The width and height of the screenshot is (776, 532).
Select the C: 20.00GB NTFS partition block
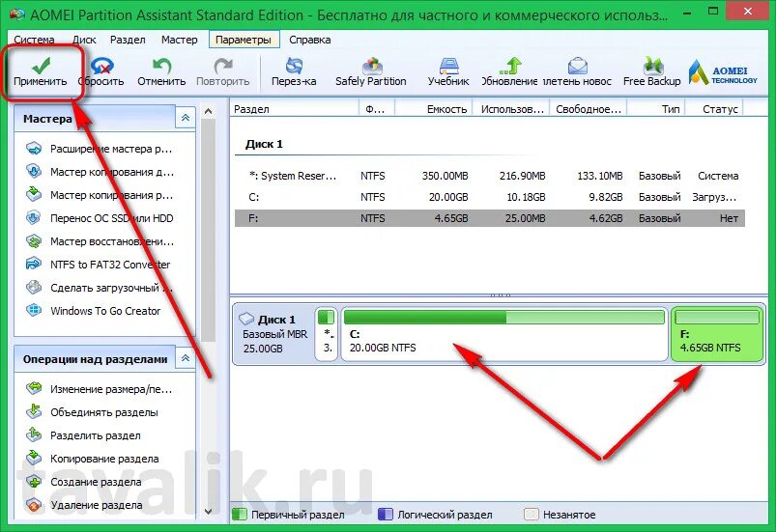pos(504,334)
